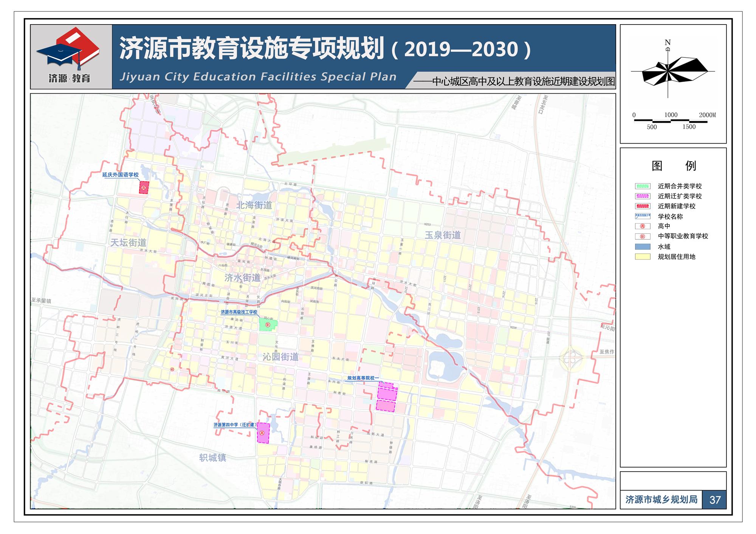Click the 近期合并类学校 legend text

(x=680, y=186)
